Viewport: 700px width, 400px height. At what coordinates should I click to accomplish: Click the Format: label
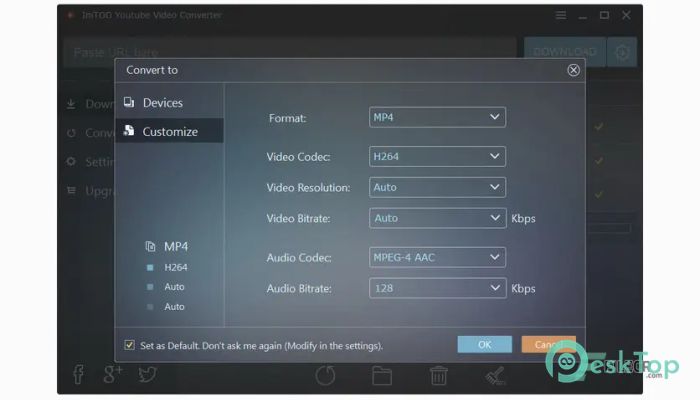pyautogui.click(x=288, y=118)
